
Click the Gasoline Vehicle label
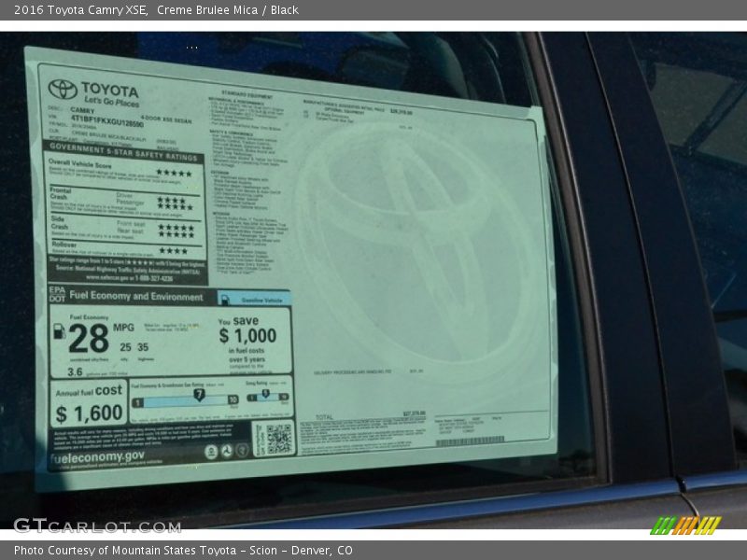click(x=261, y=300)
